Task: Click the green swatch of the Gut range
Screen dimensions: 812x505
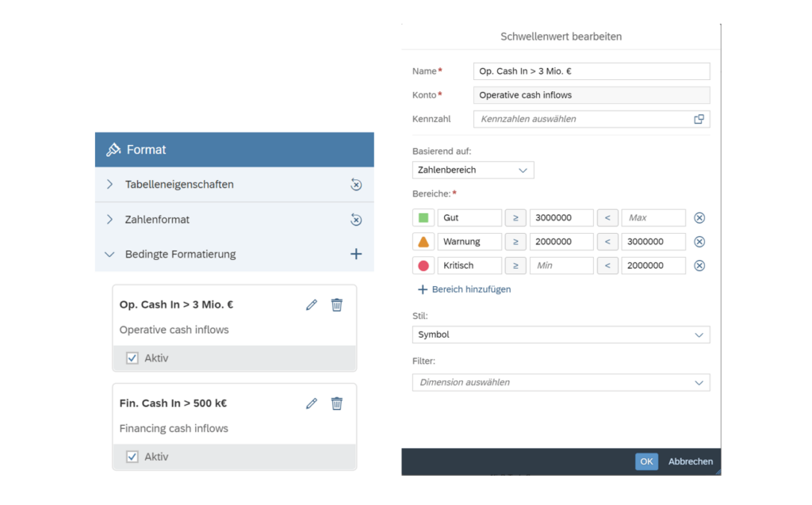Action: pyautogui.click(x=423, y=217)
